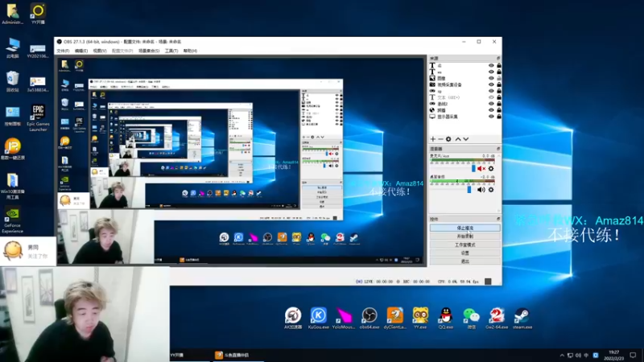Image resolution: width=644 pixels, height=362 pixels.
Task: Open Win10激活工具 desktop icon
Action: point(12,186)
